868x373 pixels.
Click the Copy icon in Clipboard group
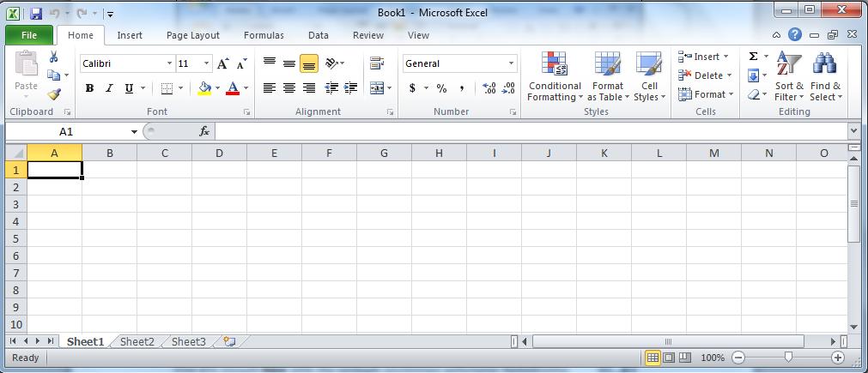tap(54, 75)
